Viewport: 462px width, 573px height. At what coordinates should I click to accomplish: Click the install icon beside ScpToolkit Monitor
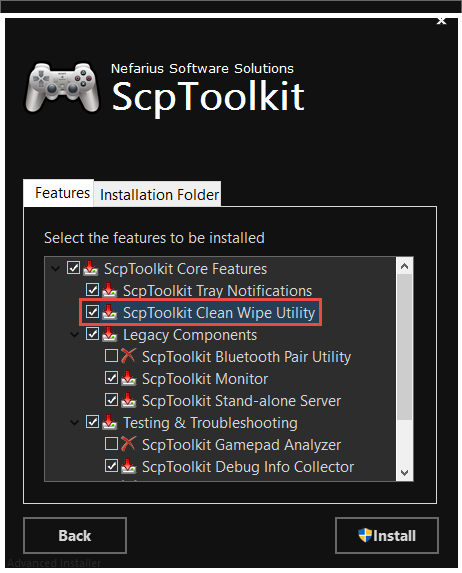click(129, 378)
